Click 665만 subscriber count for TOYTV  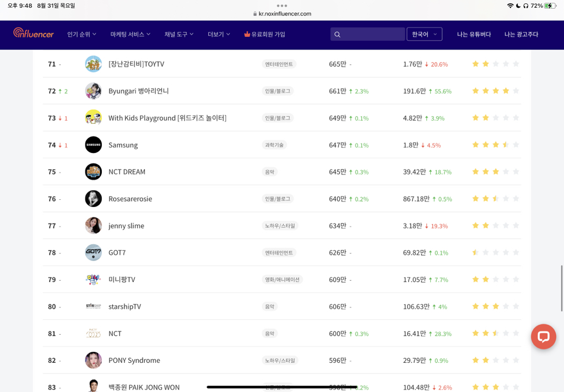(x=338, y=64)
